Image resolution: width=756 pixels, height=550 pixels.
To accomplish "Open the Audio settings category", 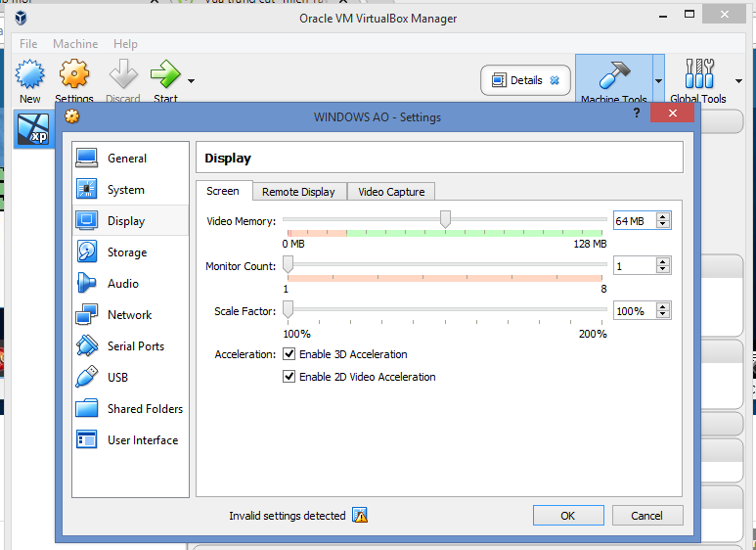I will click(x=130, y=284).
